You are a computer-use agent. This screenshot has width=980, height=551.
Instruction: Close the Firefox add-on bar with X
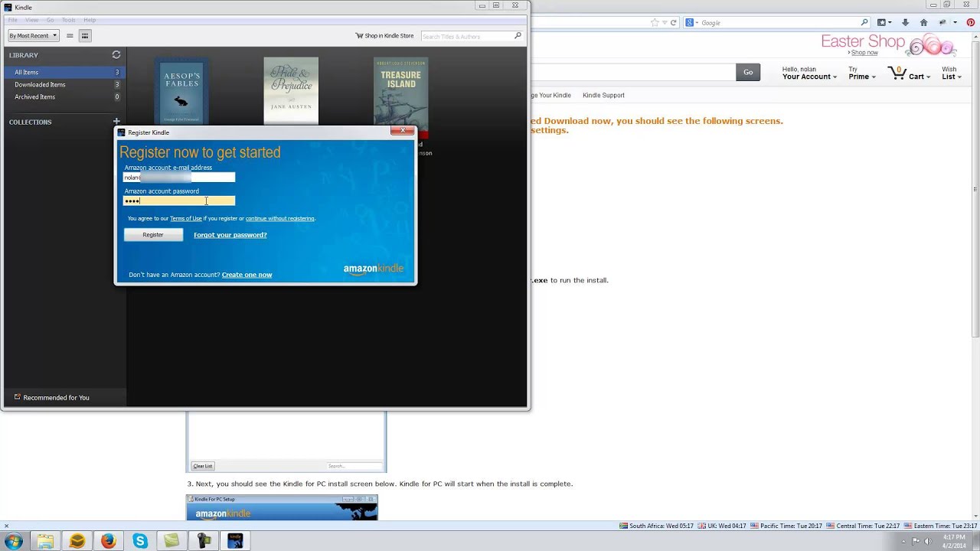6,526
